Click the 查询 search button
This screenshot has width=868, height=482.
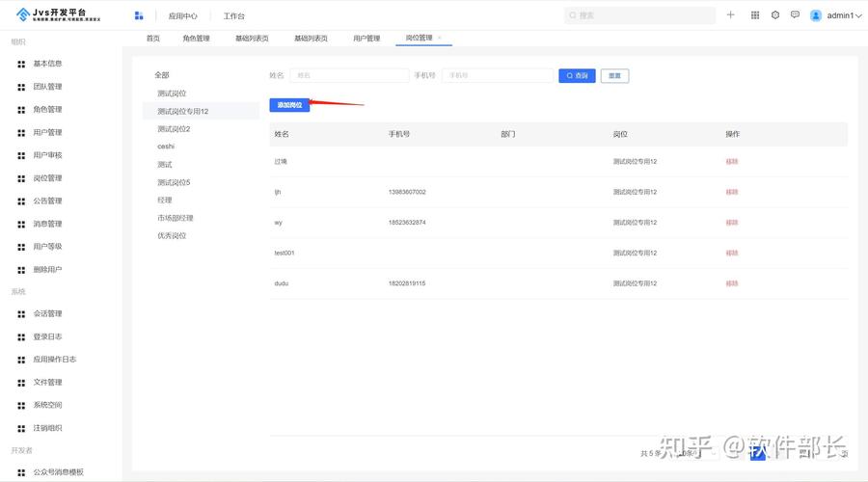tap(577, 76)
